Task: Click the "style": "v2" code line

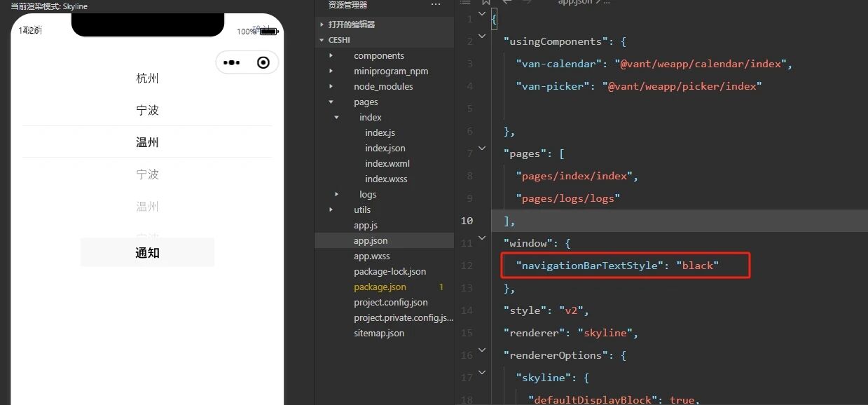Action: 546,310
